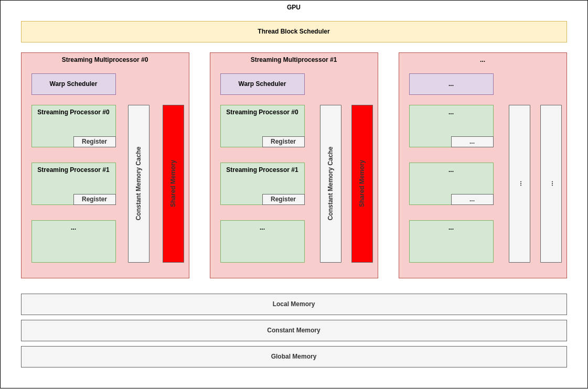Image resolution: width=588 pixels, height=389 pixels.
Task: Click the Streaming Multiprocessor #0 title
Action: (105, 60)
